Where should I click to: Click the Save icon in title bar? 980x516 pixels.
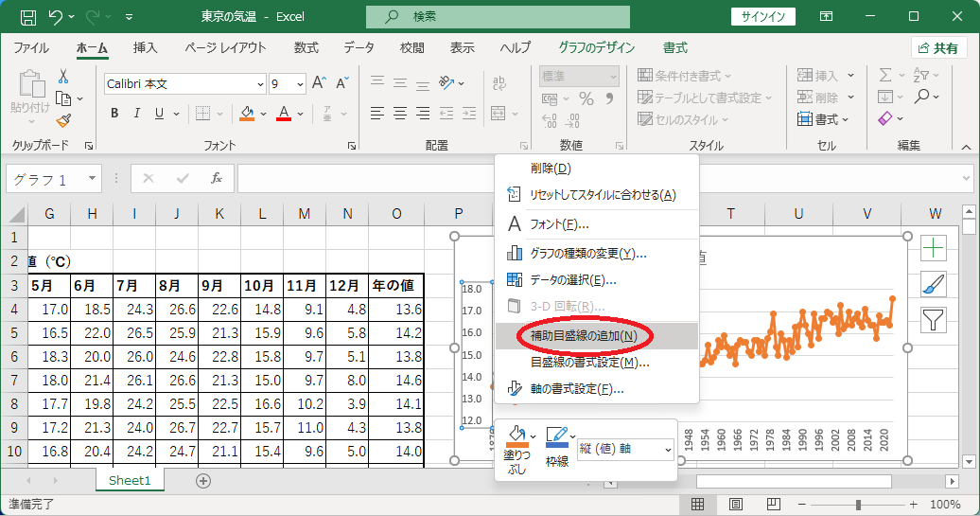click(x=28, y=17)
